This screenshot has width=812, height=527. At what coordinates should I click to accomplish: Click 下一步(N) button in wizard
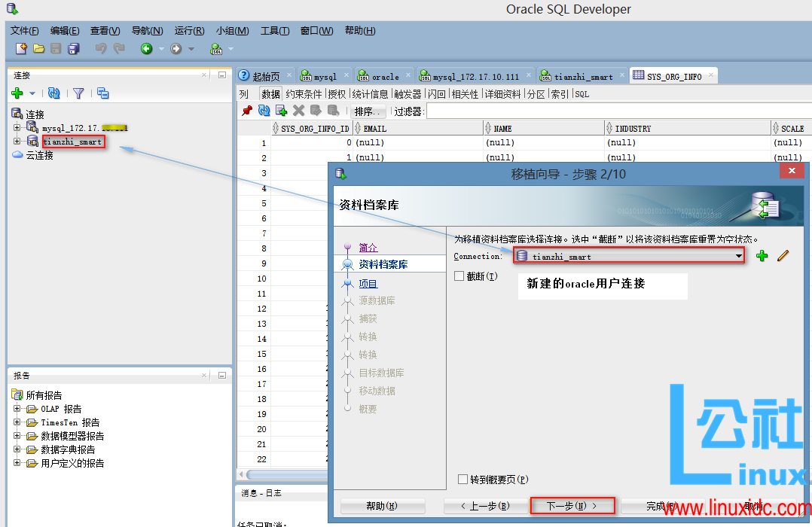pyautogui.click(x=572, y=506)
